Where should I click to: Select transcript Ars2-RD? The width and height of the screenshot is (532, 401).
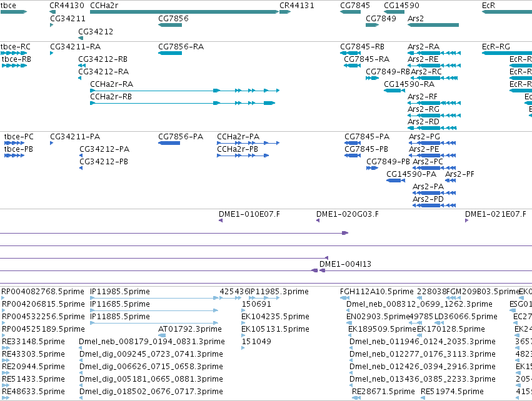coord(423,122)
